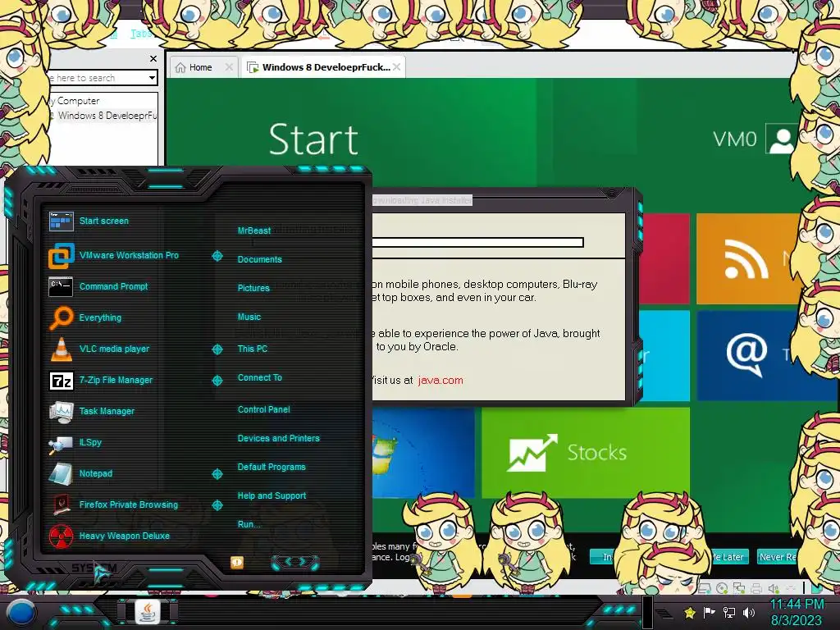The image size is (840, 630).
Task: Launch 7-Zip File Manager icon
Action: pos(61,381)
